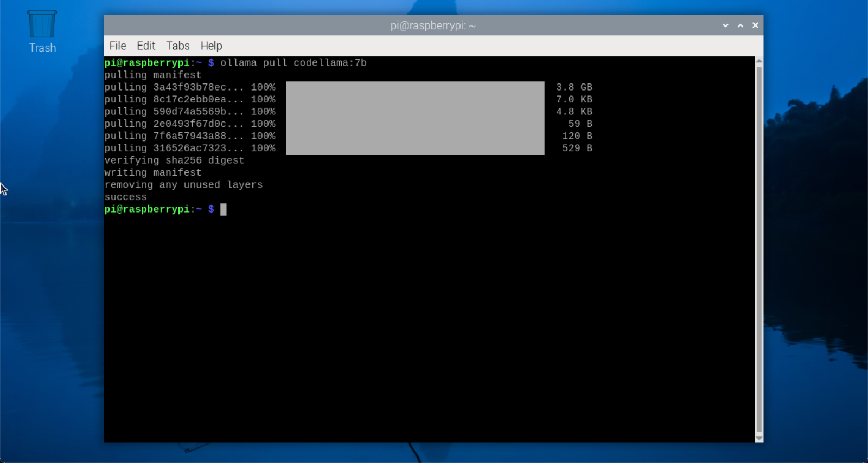Close the pi@raspberrypi terminal window

point(755,25)
